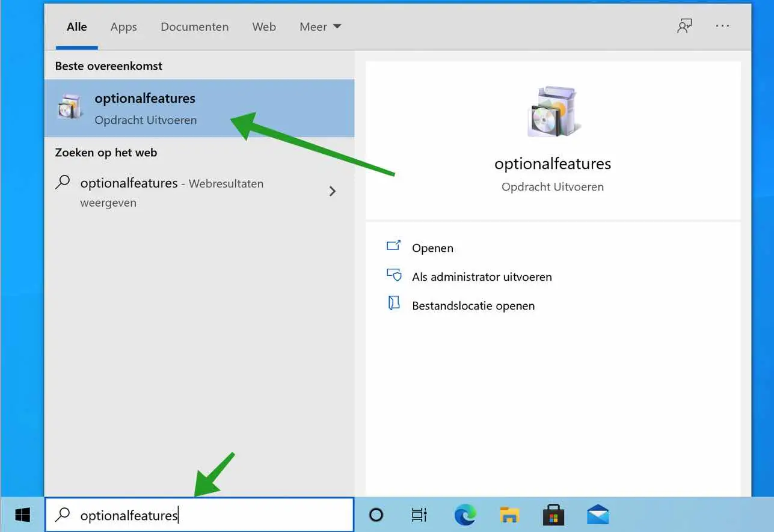This screenshot has width=774, height=532.
Task: Open the Mail app from the taskbar
Action: point(598,515)
